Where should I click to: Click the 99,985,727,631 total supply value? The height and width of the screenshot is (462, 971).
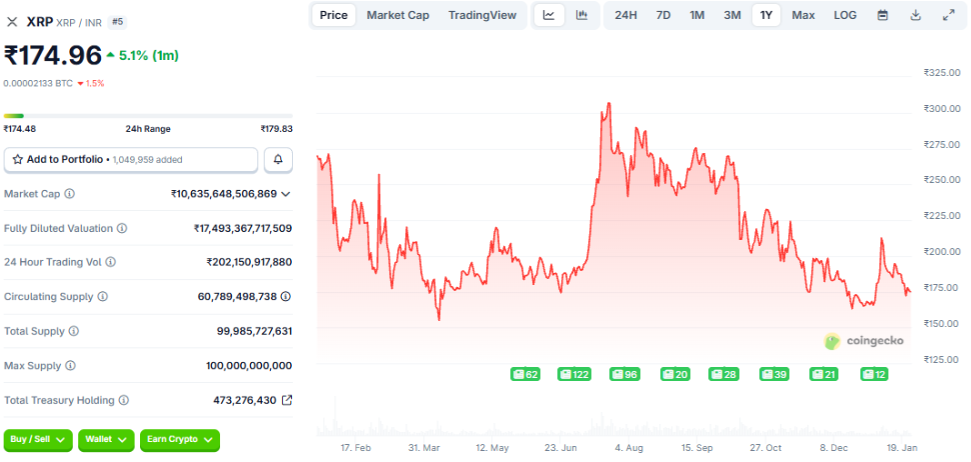255,331
